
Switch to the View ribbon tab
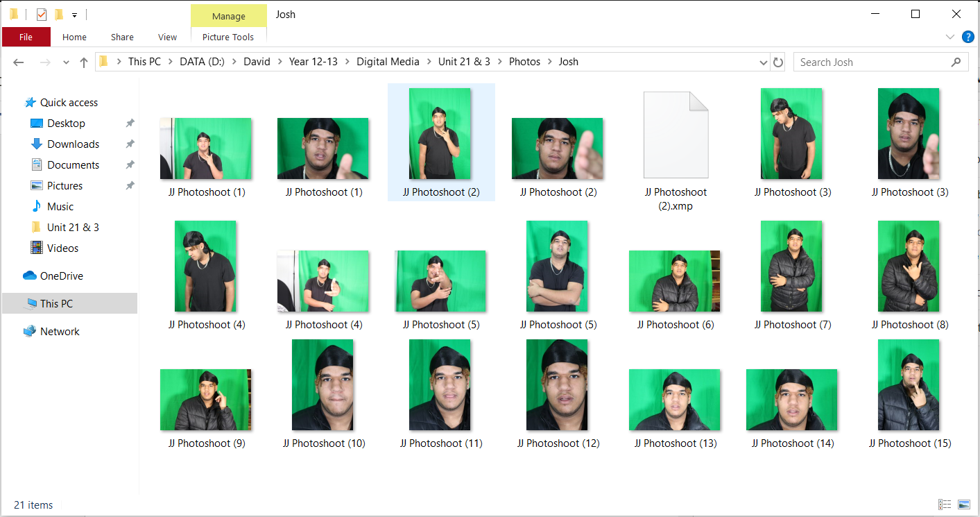(166, 37)
